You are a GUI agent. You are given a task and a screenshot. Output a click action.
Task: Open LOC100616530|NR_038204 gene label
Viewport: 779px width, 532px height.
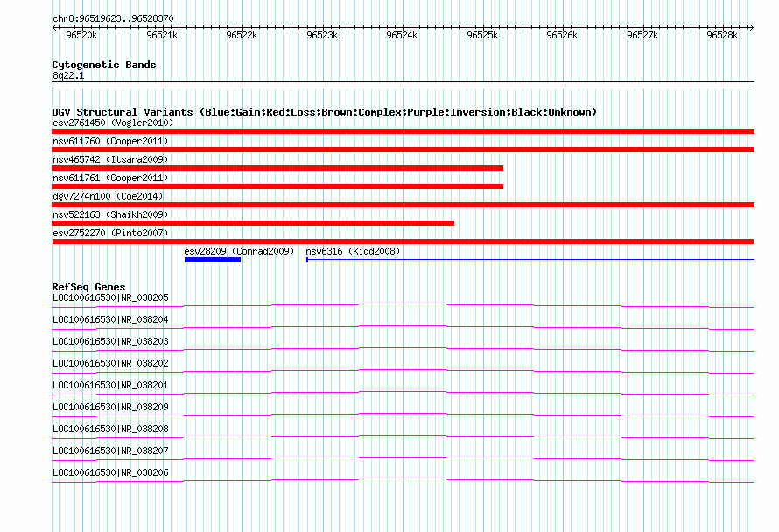point(110,319)
